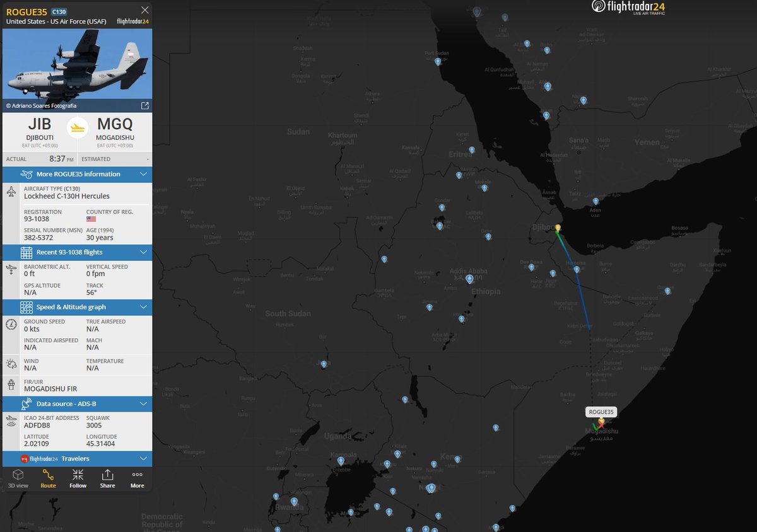Open the 3D view
Viewport: 757px width, 532px height.
tap(18, 478)
